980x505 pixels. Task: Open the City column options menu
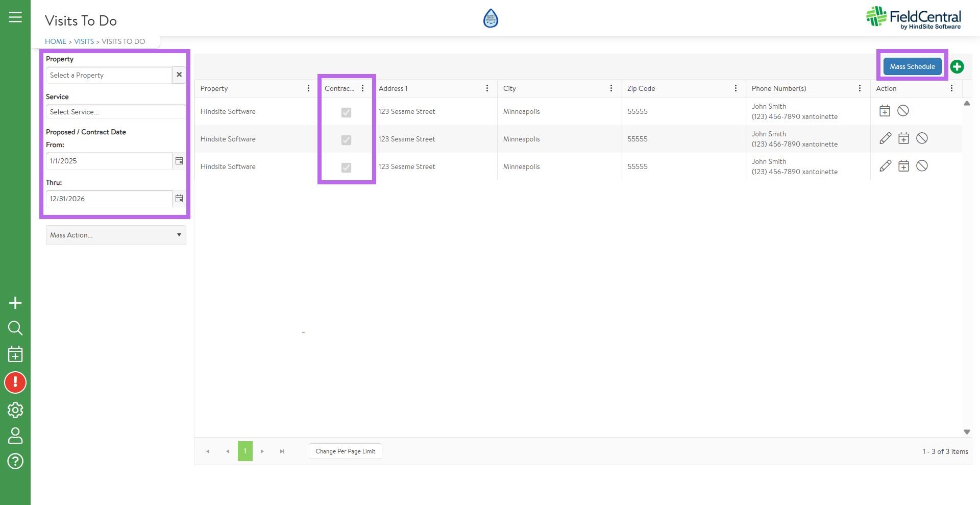611,88
